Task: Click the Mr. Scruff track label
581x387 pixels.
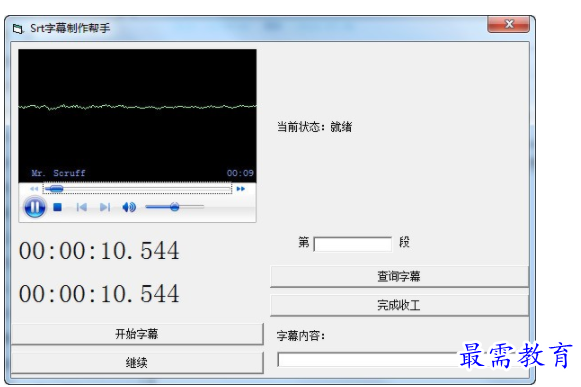Action: click(x=59, y=173)
